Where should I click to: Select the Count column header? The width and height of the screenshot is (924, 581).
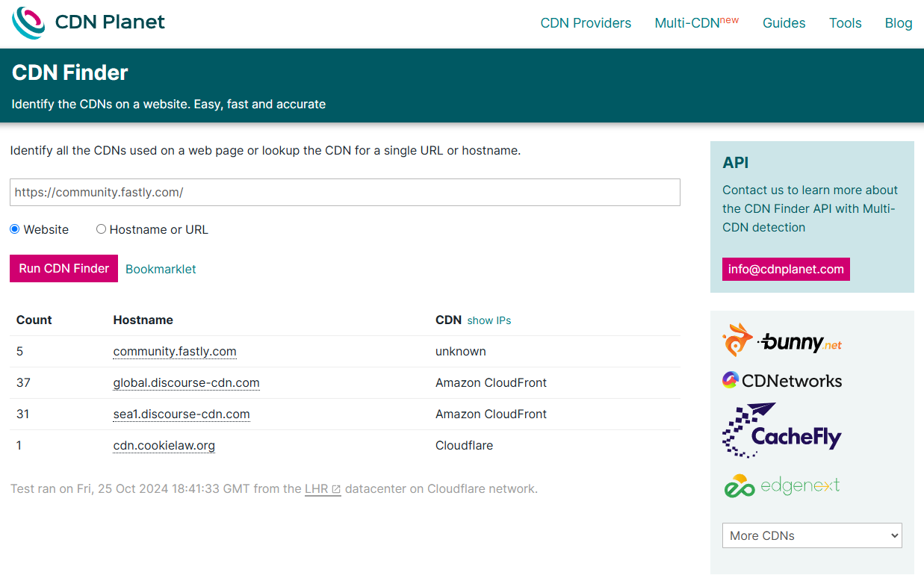tap(34, 320)
